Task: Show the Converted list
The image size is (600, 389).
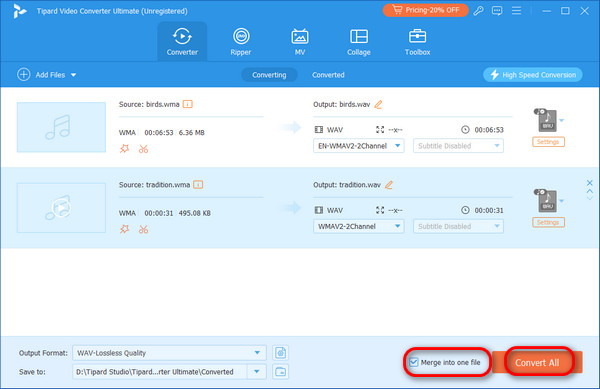Action: click(328, 75)
